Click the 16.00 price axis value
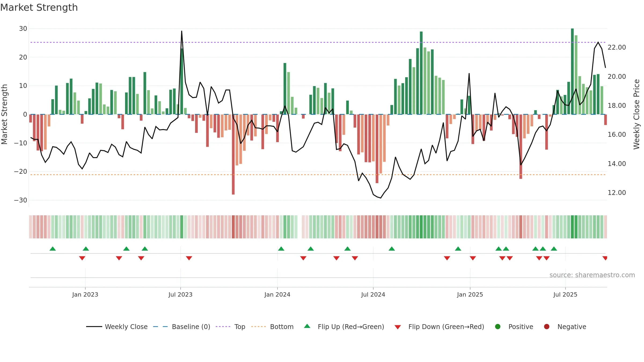 617,134
